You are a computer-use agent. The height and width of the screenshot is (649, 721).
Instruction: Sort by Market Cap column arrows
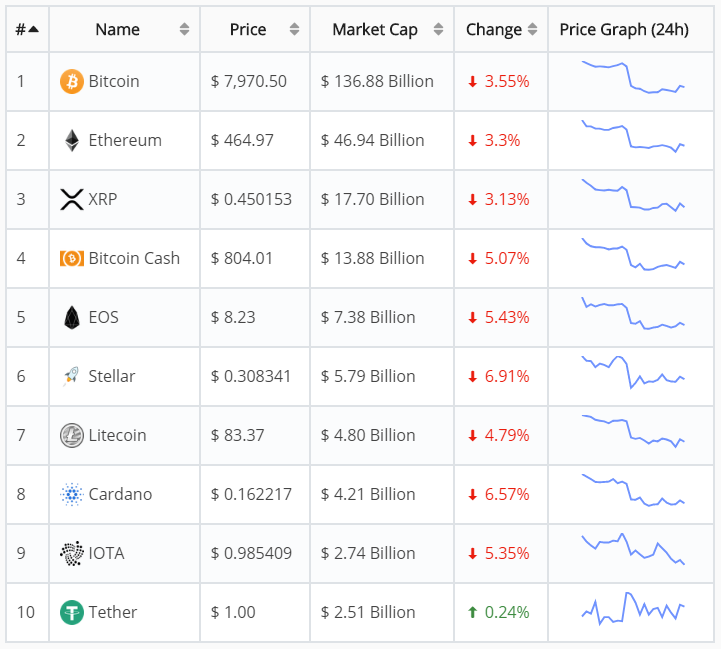pos(438,29)
